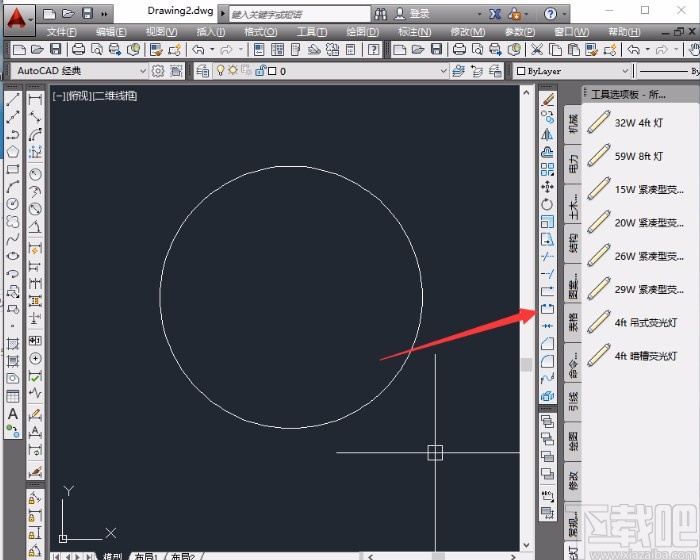700x560 pixels.
Task: Select the Move tool in modify toolbar
Action: click(547, 186)
